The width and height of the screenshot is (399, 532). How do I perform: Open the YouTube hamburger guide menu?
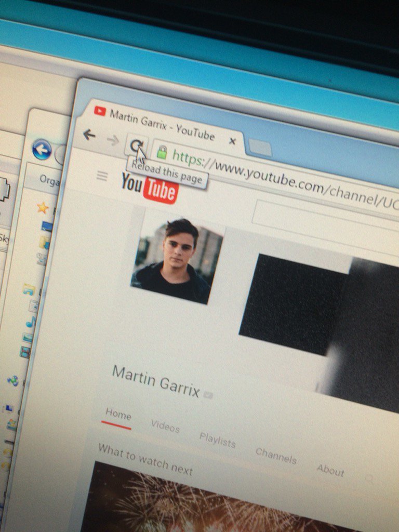coord(102,176)
